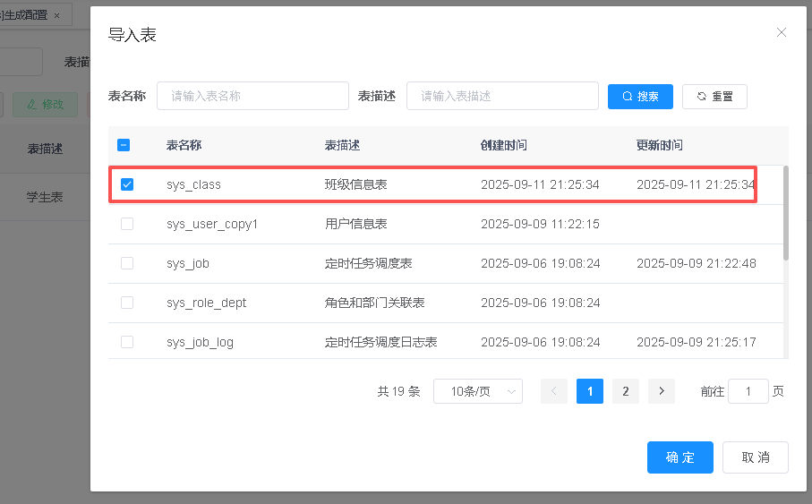
Task: Click the 搜索 search button
Action: pos(640,97)
